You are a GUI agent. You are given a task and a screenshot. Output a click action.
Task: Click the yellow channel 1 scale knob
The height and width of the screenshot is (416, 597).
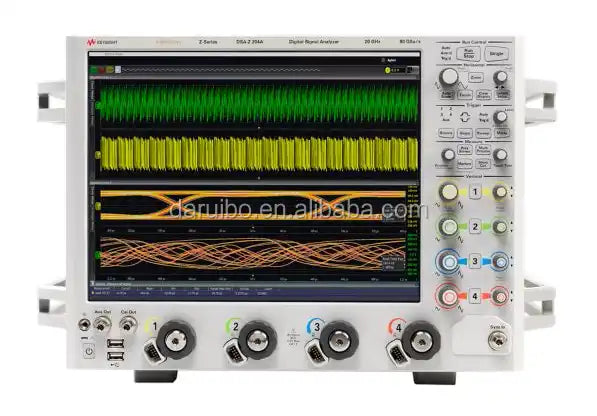tap(449, 191)
